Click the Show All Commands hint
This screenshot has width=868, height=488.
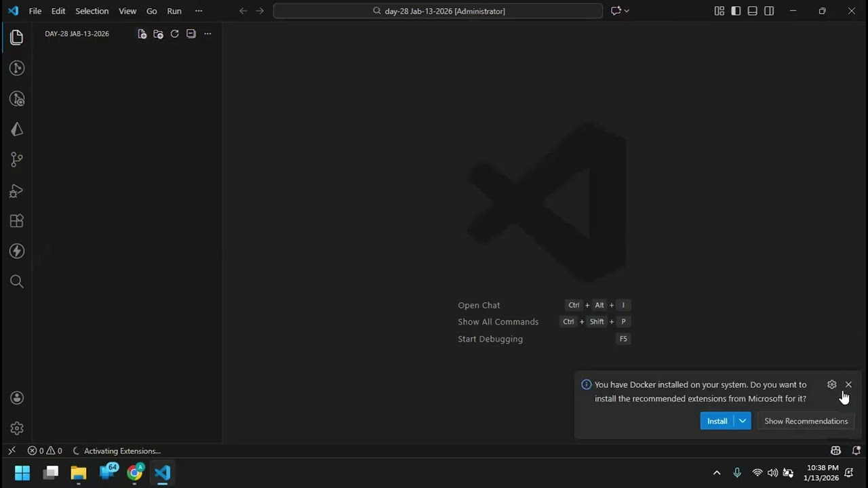click(x=498, y=322)
